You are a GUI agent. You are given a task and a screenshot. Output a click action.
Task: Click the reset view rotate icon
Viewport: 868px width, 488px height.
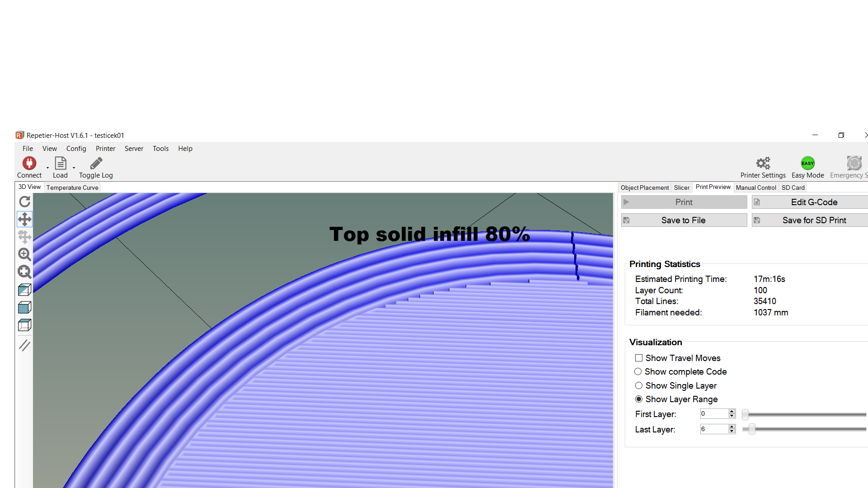point(24,202)
